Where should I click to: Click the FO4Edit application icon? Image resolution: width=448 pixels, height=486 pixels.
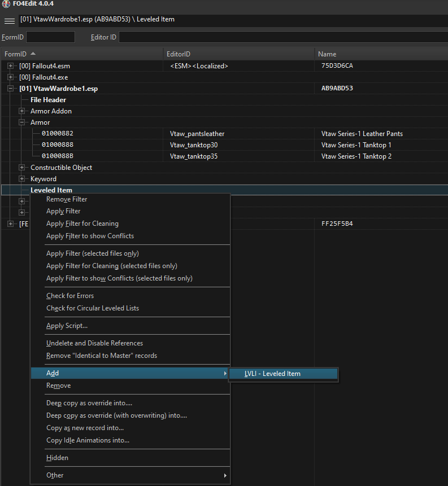click(6, 4)
